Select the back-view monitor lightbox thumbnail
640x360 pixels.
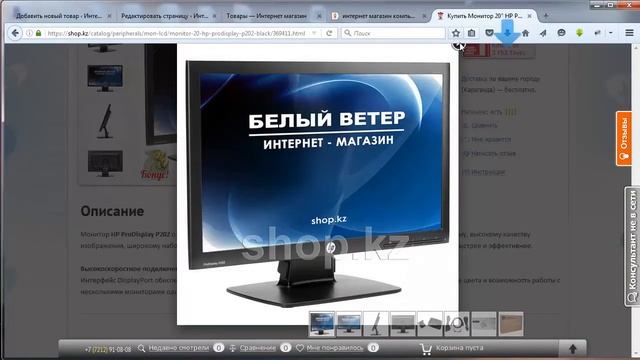[x=402, y=324]
